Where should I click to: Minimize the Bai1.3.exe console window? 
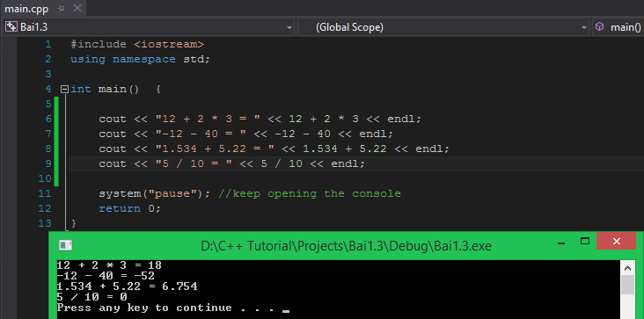coord(561,242)
